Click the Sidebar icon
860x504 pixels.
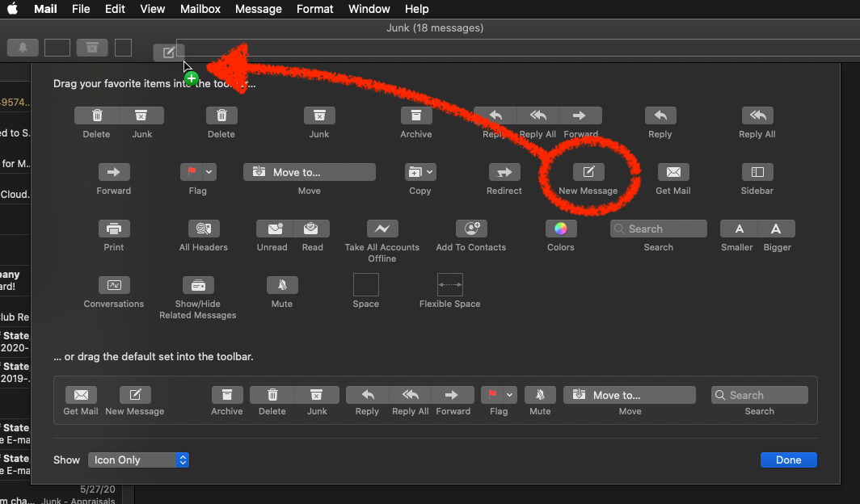click(x=757, y=172)
